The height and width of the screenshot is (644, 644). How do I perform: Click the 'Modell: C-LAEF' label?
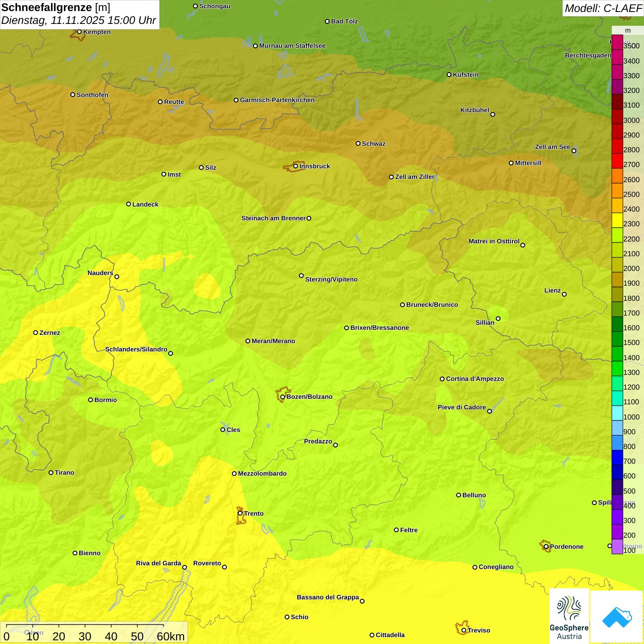pyautogui.click(x=603, y=8)
